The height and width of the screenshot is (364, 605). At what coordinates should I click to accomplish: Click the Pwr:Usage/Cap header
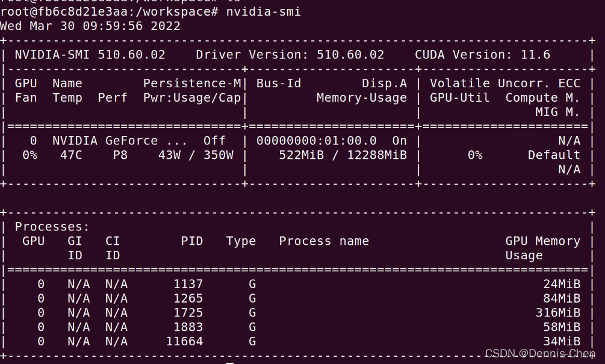click(192, 97)
